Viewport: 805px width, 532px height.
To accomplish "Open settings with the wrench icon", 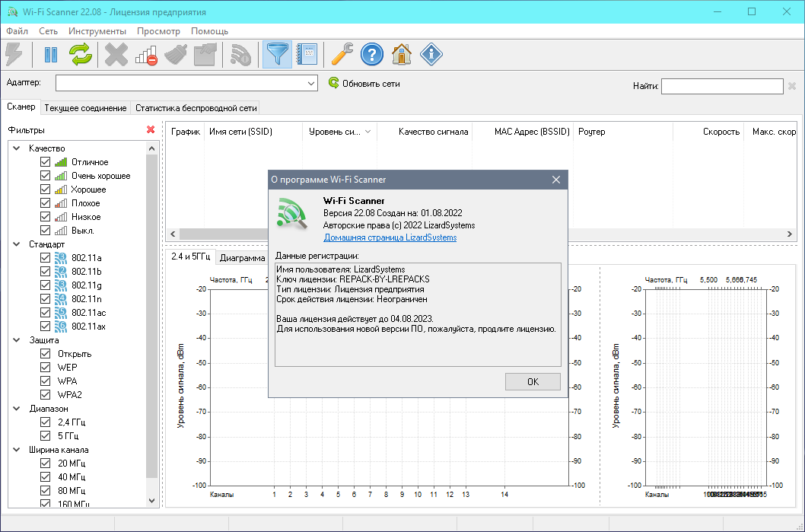I will point(342,54).
